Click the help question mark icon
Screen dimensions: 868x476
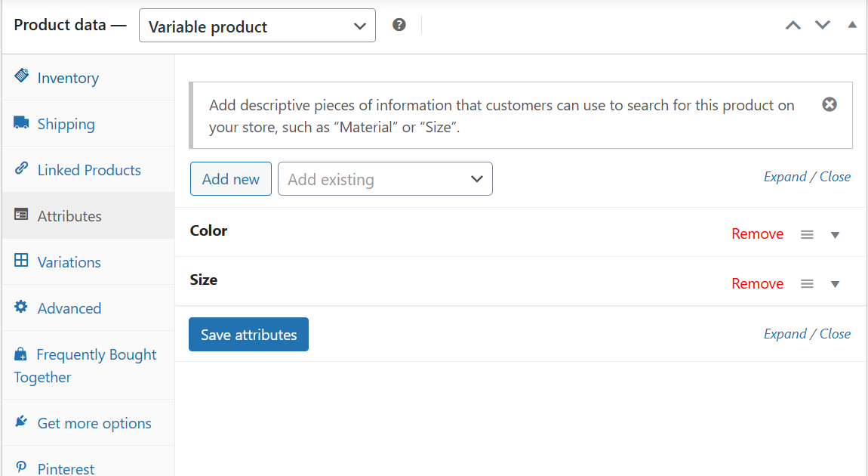tap(399, 25)
